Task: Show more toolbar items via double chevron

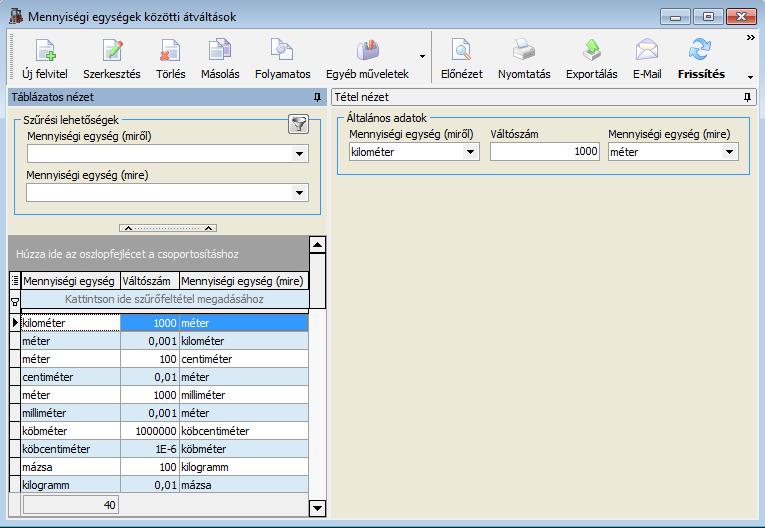Action: [750, 38]
